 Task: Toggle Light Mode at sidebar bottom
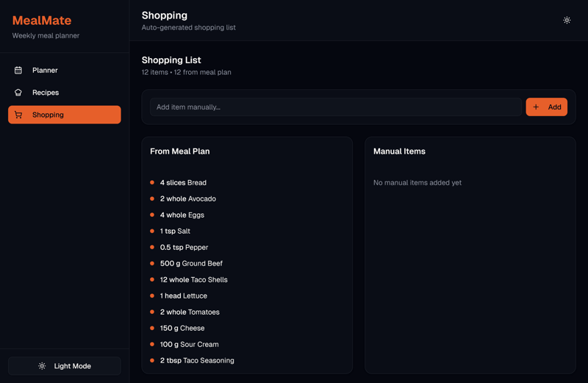[x=65, y=366]
